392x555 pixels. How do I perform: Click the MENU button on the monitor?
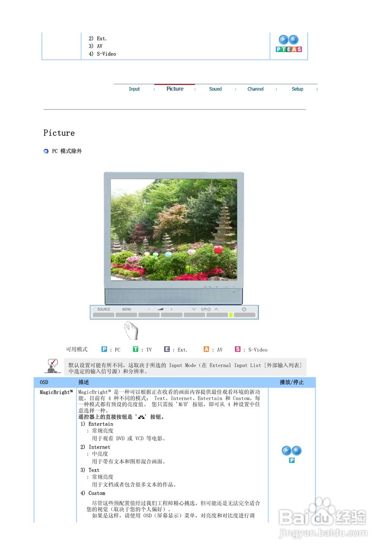(126, 315)
